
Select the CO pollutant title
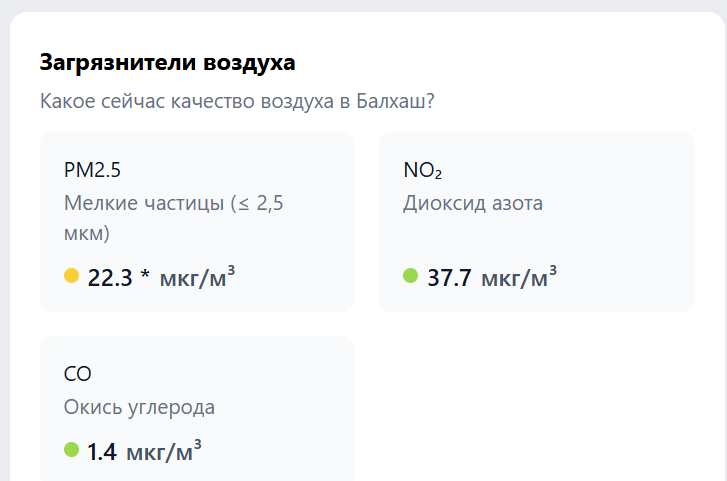(78, 374)
